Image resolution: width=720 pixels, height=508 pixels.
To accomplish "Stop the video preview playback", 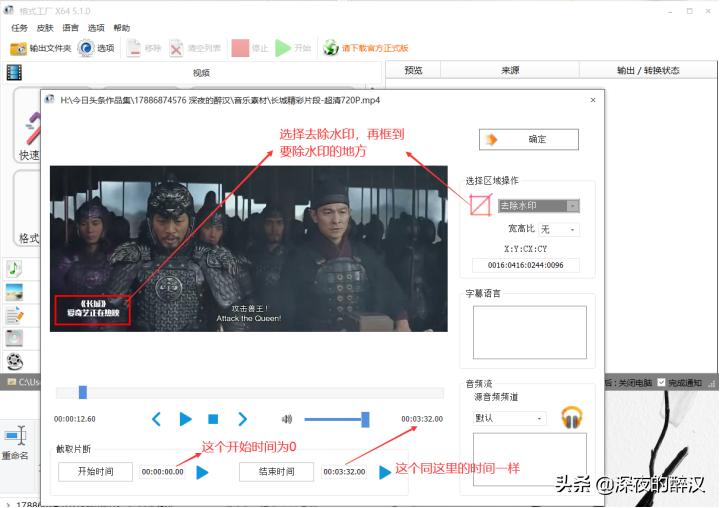I will click(x=213, y=419).
